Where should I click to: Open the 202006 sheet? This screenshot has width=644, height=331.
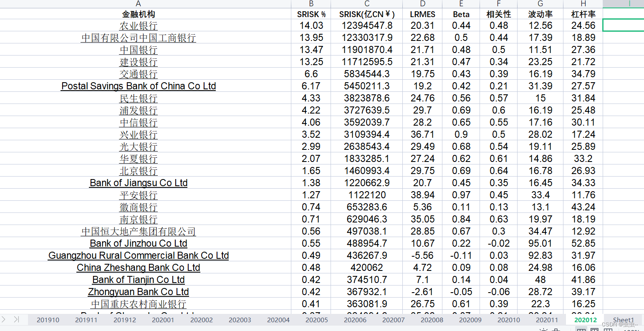[355, 320]
